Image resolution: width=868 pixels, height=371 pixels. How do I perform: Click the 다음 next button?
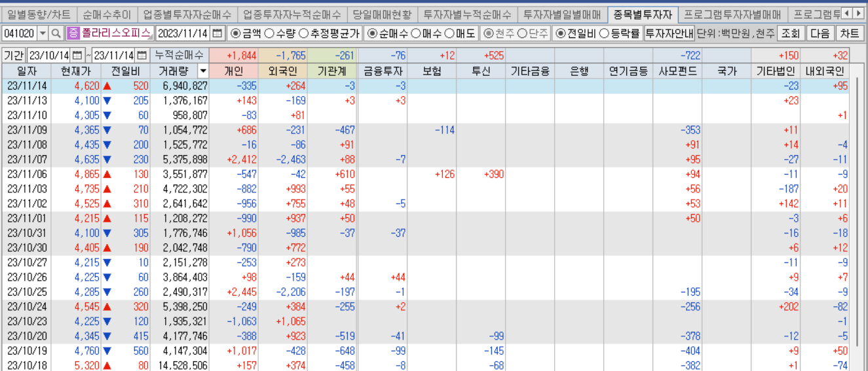coord(820,33)
